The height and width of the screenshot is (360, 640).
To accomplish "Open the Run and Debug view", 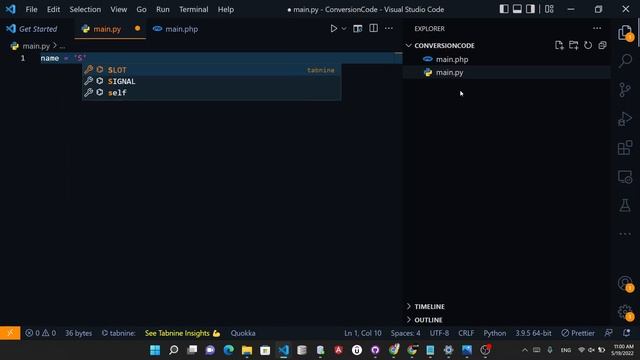I will [625, 119].
